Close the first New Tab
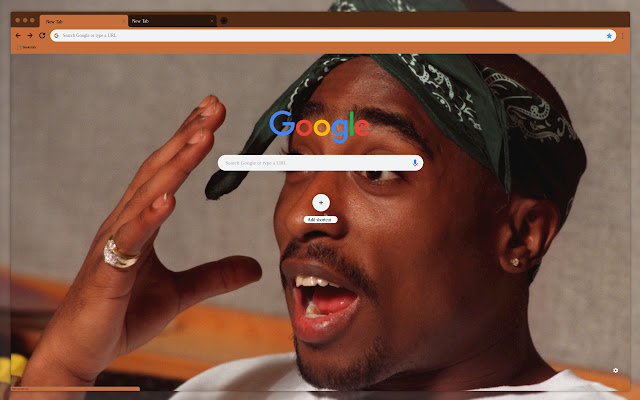Viewport: 640px width, 400px height. click(124, 21)
